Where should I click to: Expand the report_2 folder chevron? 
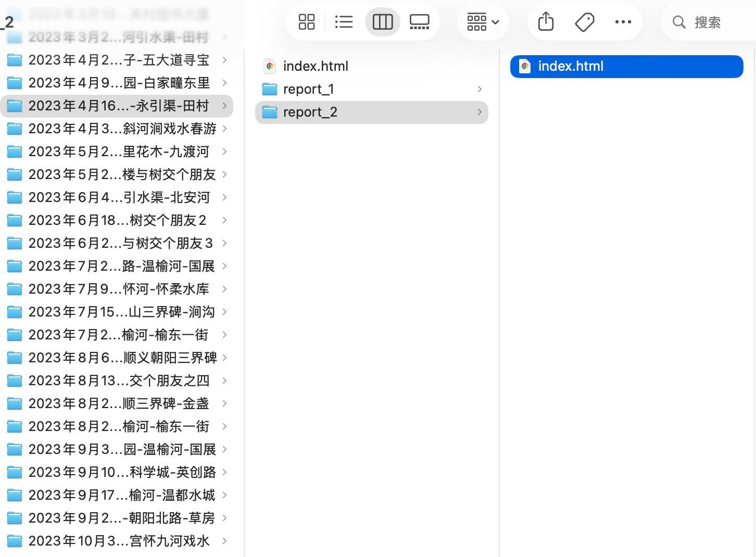pyautogui.click(x=479, y=112)
